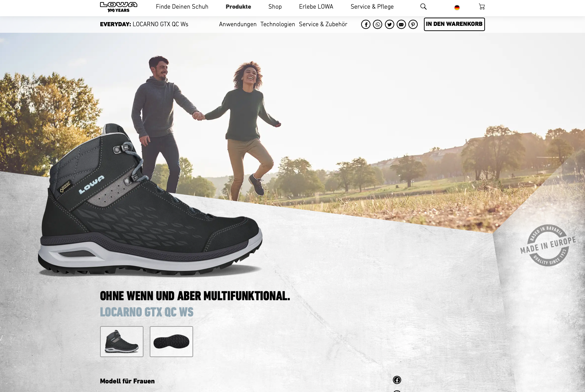Viewport: 585px width, 392px height.
Task: Click the Facebook icon beside Modell für Frauen
Action: (x=397, y=380)
